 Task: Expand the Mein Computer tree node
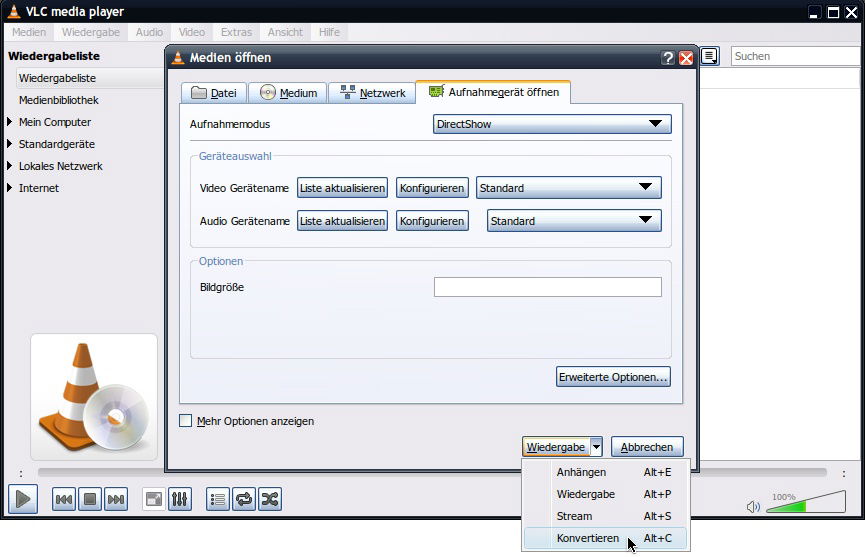[x=9, y=122]
